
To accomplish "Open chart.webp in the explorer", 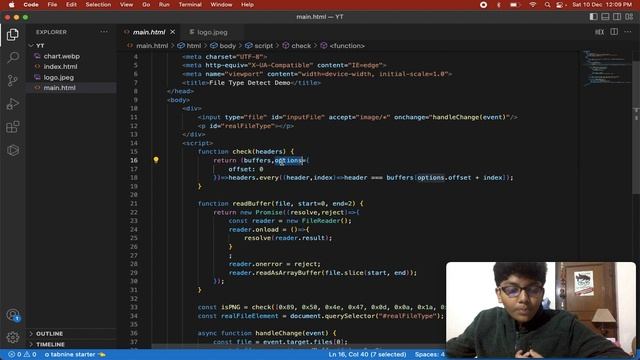I will point(62,56).
